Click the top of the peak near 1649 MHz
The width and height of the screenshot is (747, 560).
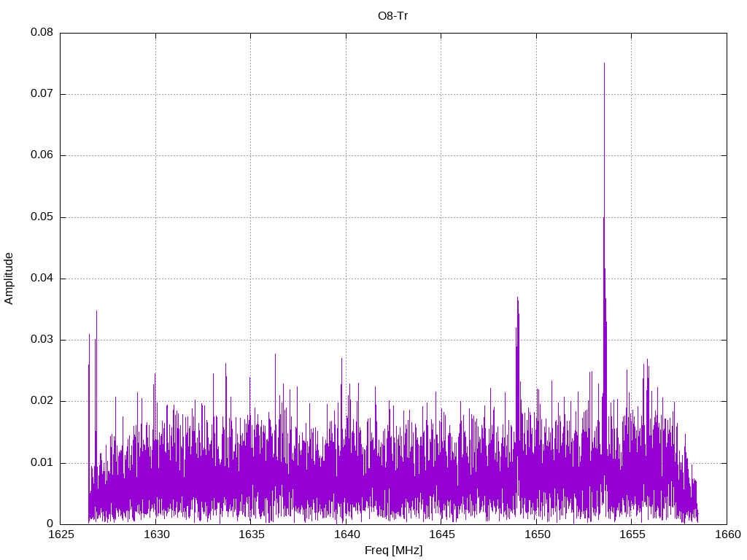pyautogui.click(x=517, y=297)
